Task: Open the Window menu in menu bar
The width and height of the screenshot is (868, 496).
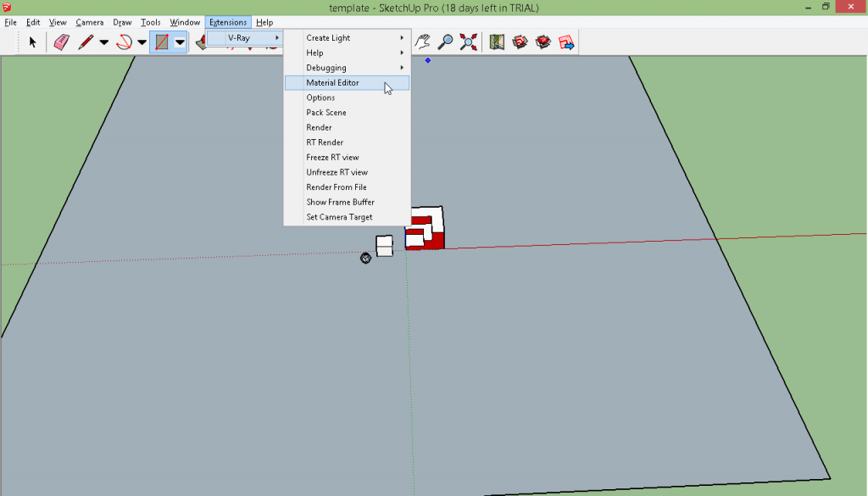Action: point(185,22)
